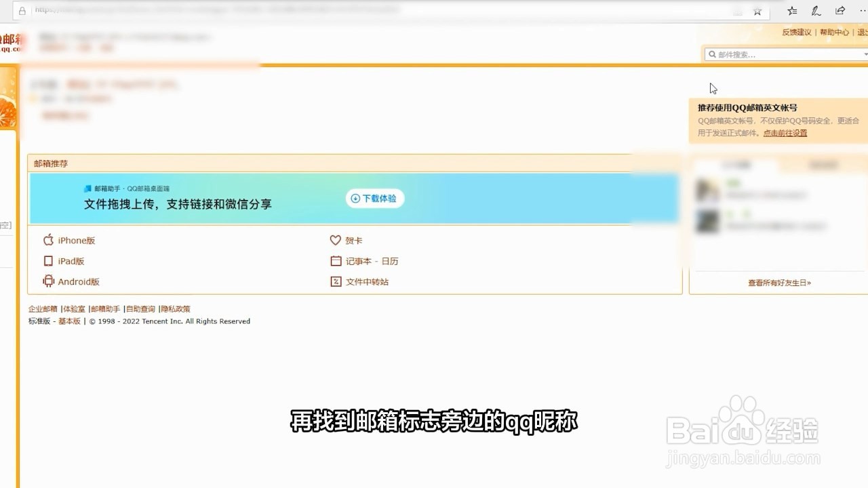Open the 隐私政策 footer link
Image resolution: width=868 pixels, height=488 pixels.
[x=176, y=309]
